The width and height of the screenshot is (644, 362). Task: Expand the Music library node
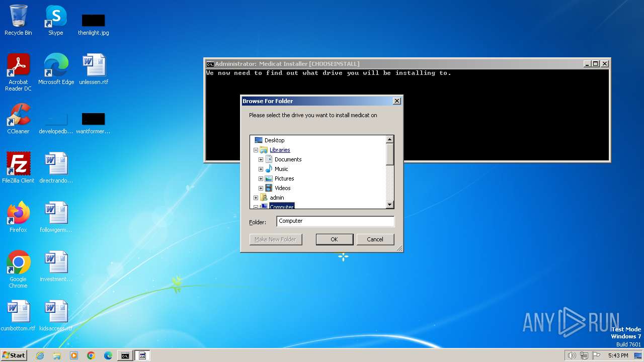point(261,169)
